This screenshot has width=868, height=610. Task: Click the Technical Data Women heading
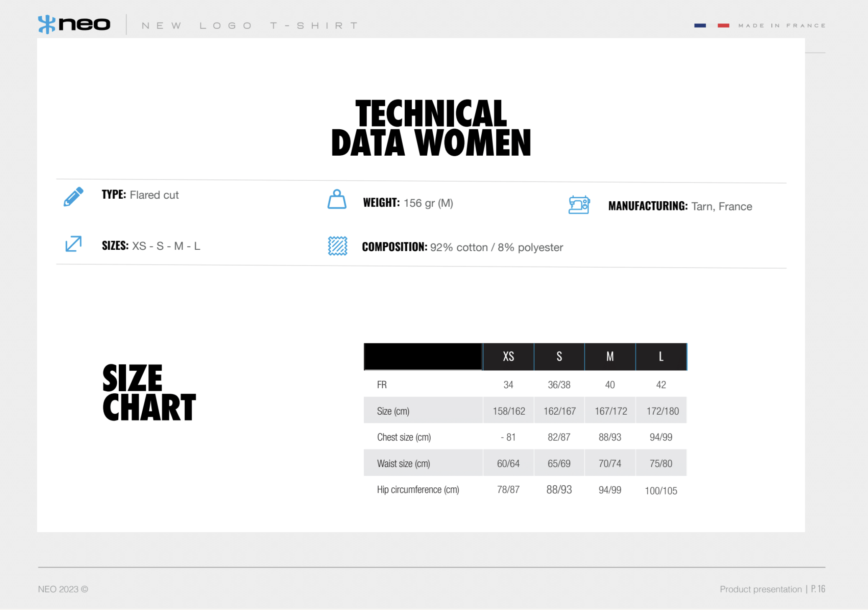tap(431, 128)
